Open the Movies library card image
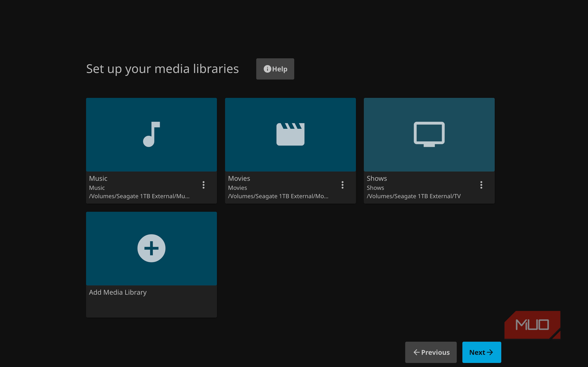This screenshot has height=367, width=588. click(290, 135)
